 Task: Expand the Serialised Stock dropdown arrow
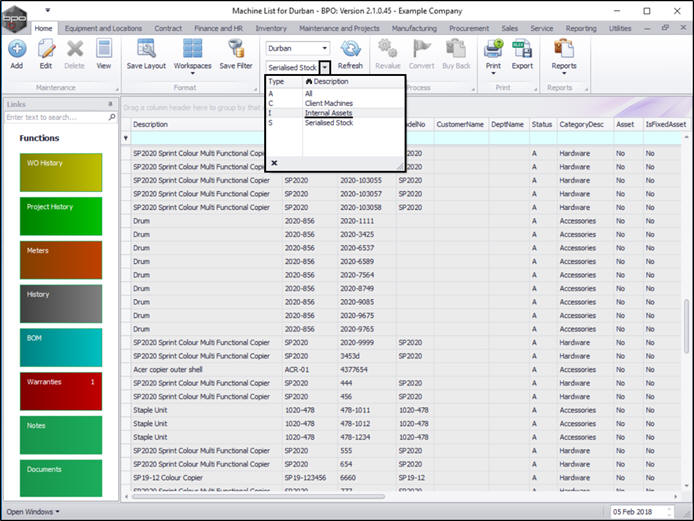[x=325, y=66]
